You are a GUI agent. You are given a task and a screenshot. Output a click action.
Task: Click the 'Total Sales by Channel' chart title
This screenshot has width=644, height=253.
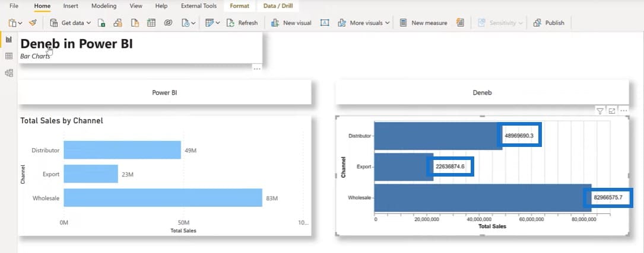62,120
